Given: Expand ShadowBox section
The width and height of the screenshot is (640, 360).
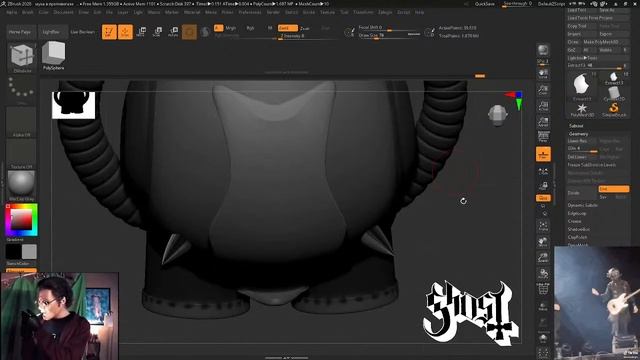Looking at the screenshot, I should tap(578, 229).
